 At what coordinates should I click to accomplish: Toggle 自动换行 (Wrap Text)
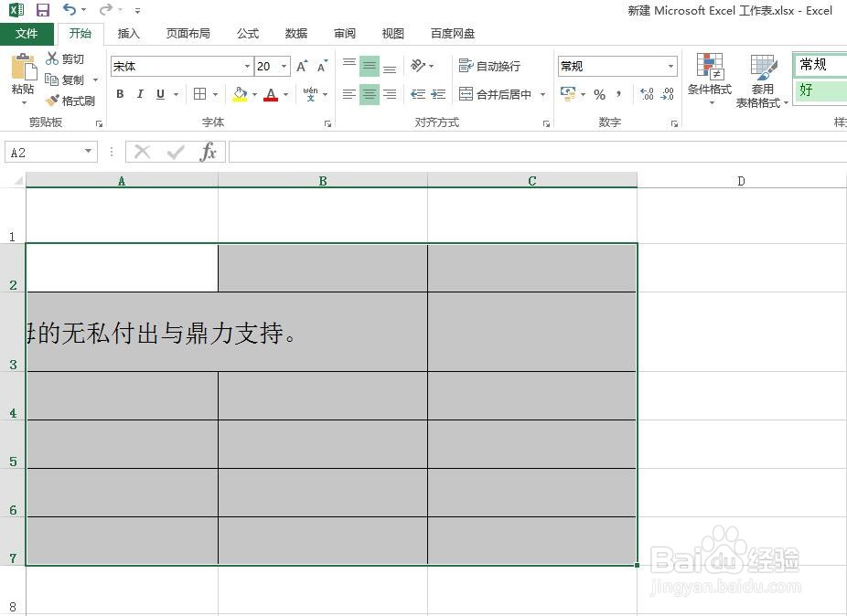tap(490, 66)
